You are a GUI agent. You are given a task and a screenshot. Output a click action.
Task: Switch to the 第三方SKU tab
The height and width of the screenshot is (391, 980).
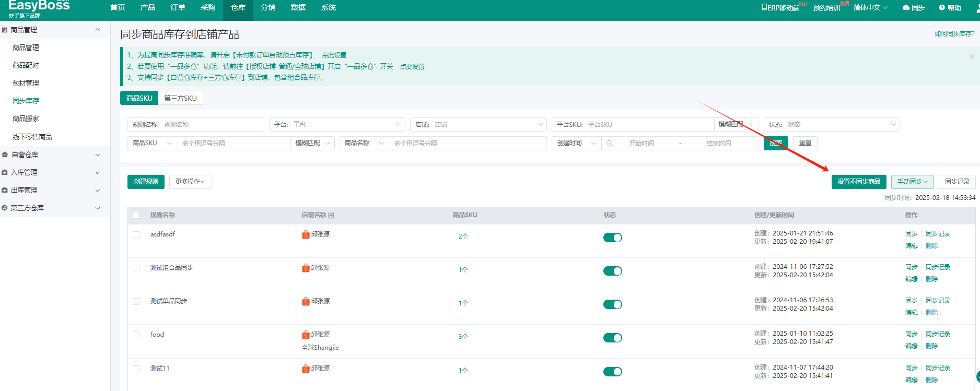(x=180, y=98)
